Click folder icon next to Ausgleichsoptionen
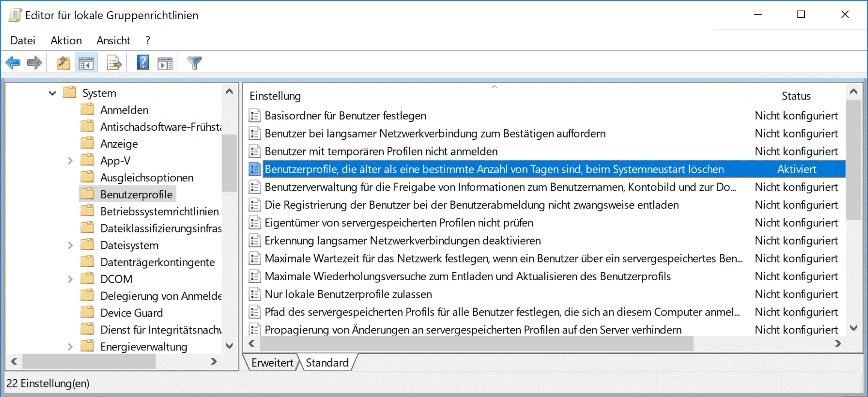This screenshot has height=397, width=868. click(87, 177)
